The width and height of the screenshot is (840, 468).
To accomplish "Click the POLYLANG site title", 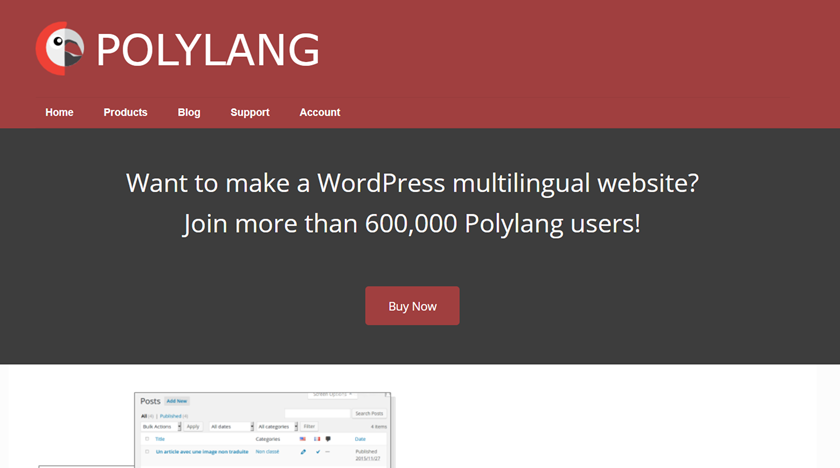I will pos(208,50).
